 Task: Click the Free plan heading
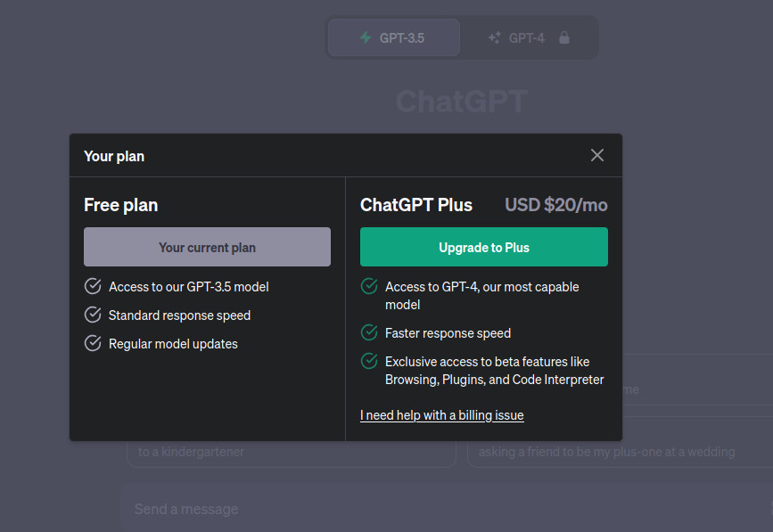(x=120, y=205)
